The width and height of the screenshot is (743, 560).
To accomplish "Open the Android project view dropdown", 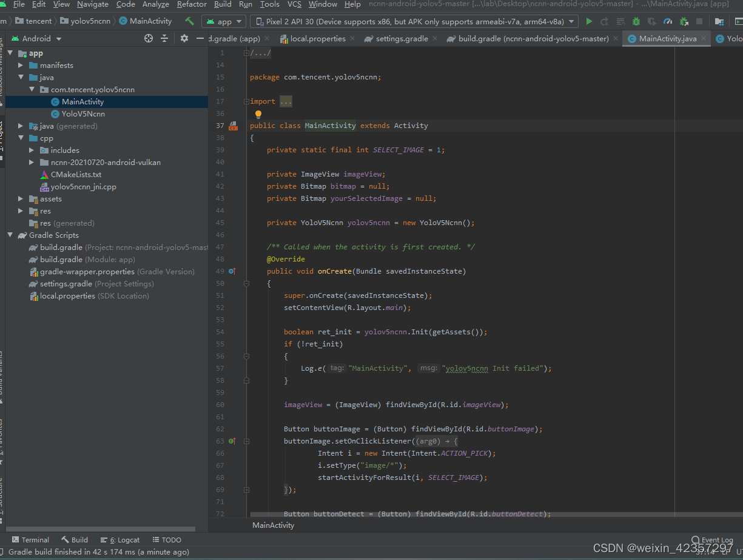I will coord(37,38).
